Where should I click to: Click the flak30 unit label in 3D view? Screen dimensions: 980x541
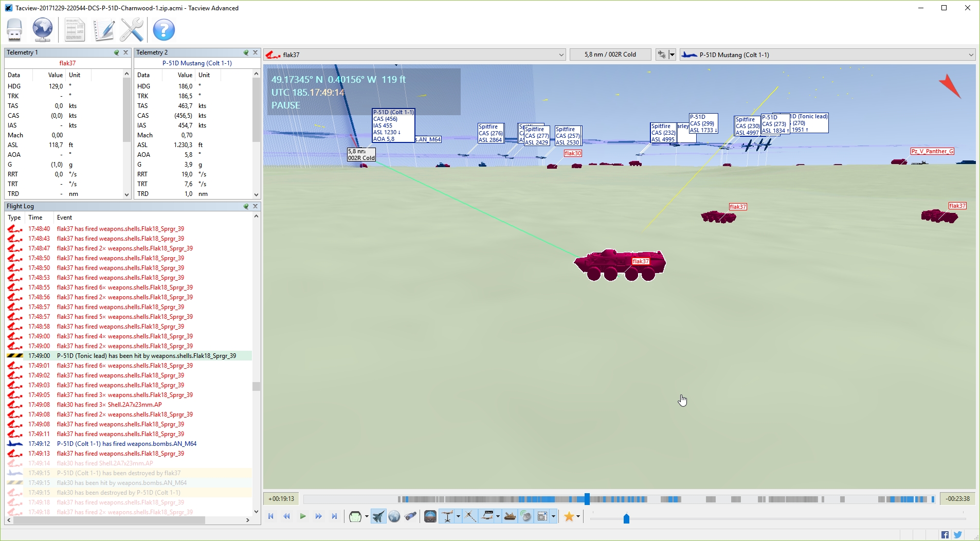(x=573, y=153)
